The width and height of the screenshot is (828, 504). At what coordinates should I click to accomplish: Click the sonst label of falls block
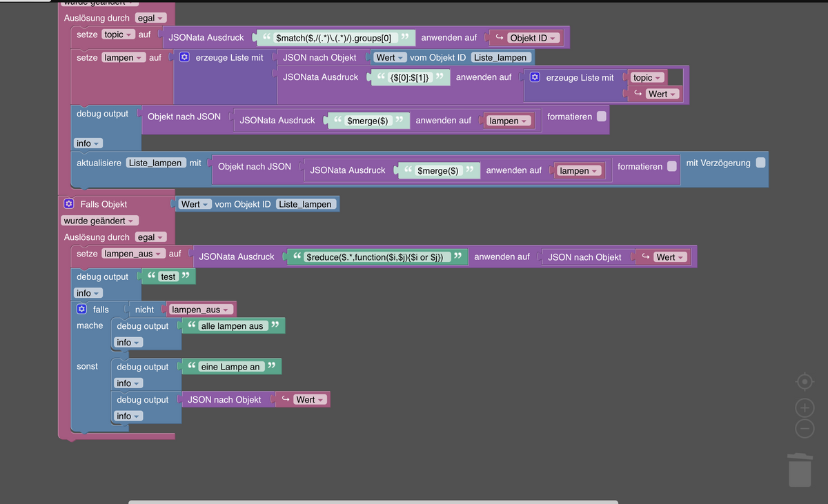click(87, 366)
